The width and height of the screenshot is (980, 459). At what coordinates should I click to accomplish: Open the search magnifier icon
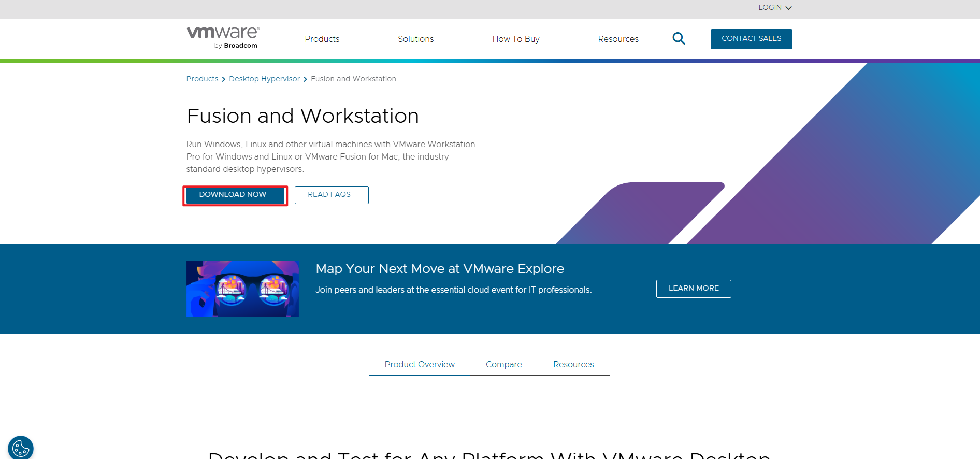pyautogui.click(x=679, y=38)
